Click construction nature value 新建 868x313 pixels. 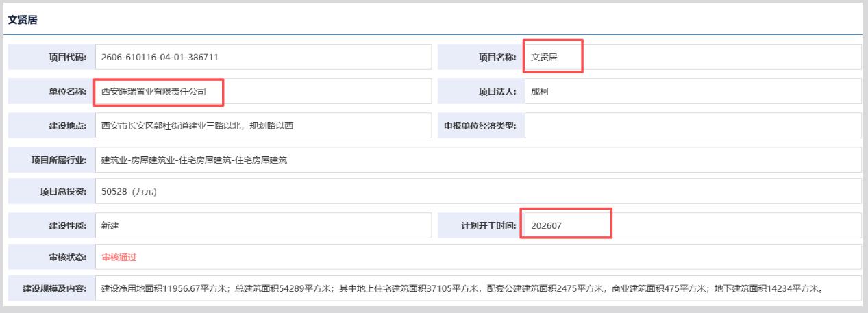coord(110,225)
